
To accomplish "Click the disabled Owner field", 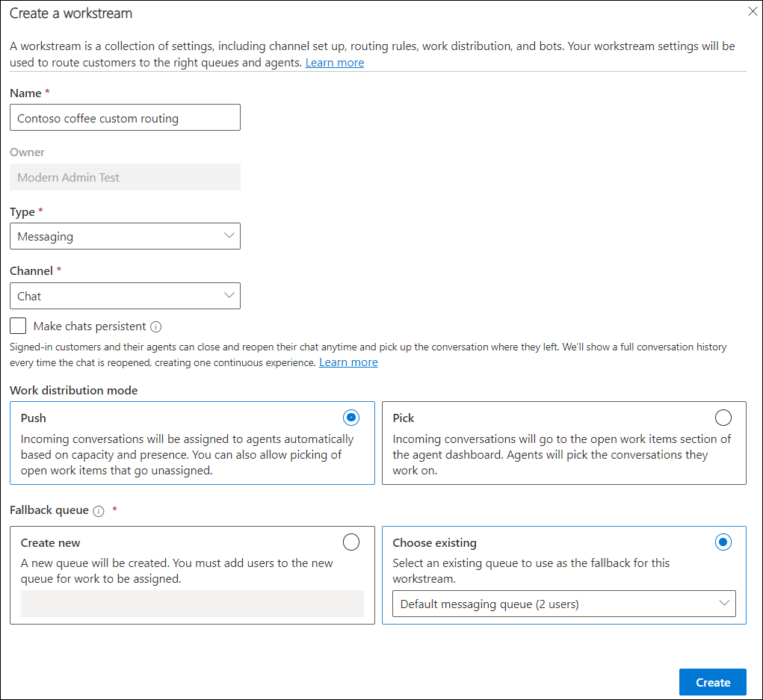I will tap(125, 177).
